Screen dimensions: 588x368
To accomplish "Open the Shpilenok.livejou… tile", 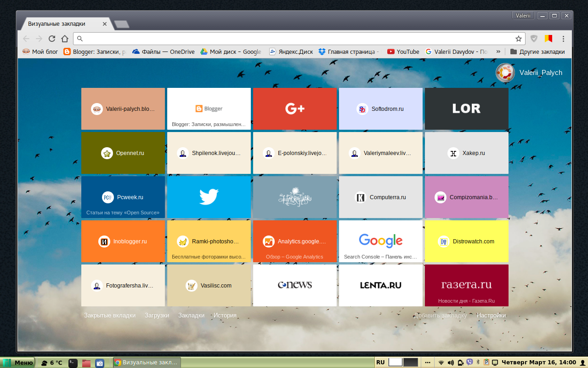I will click(x=209, y=153).
